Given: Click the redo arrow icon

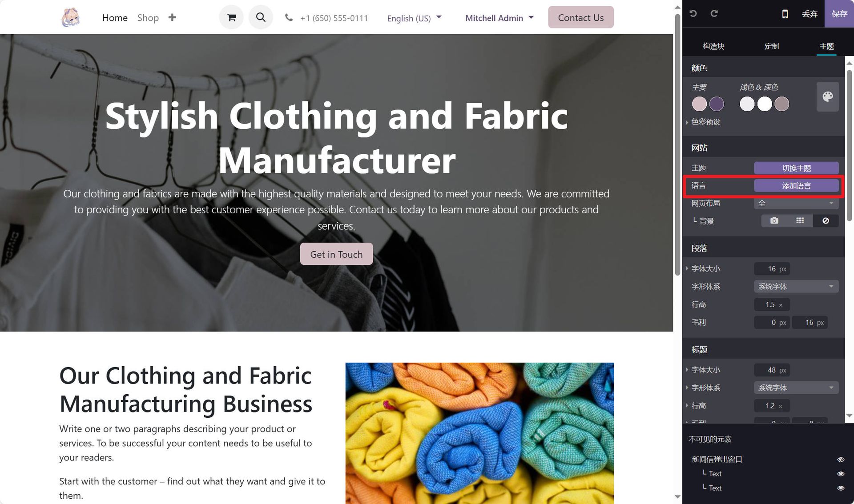Looking at the screenshot, I should [x=714, y=14].
